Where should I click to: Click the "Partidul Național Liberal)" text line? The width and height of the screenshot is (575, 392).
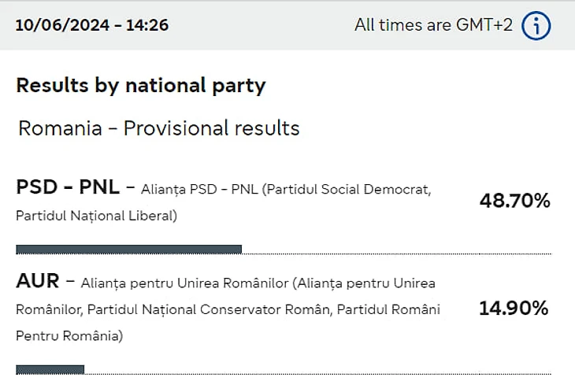click(97, 216)
